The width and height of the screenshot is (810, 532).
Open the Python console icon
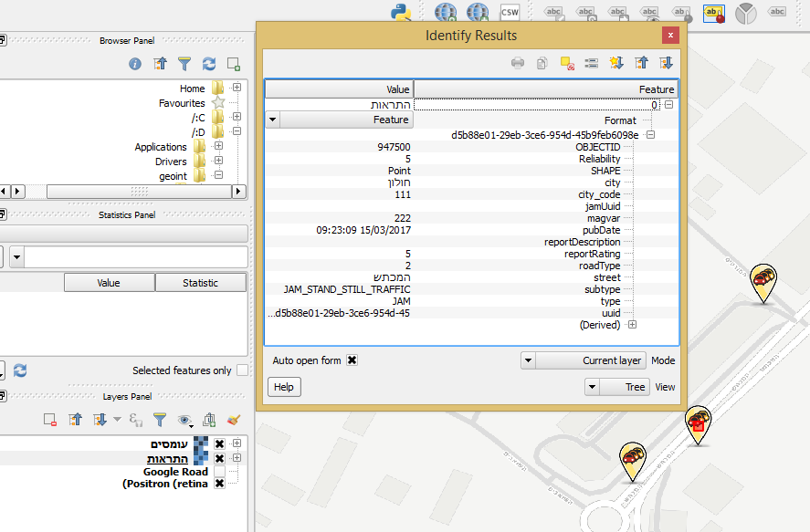point(399,12)
